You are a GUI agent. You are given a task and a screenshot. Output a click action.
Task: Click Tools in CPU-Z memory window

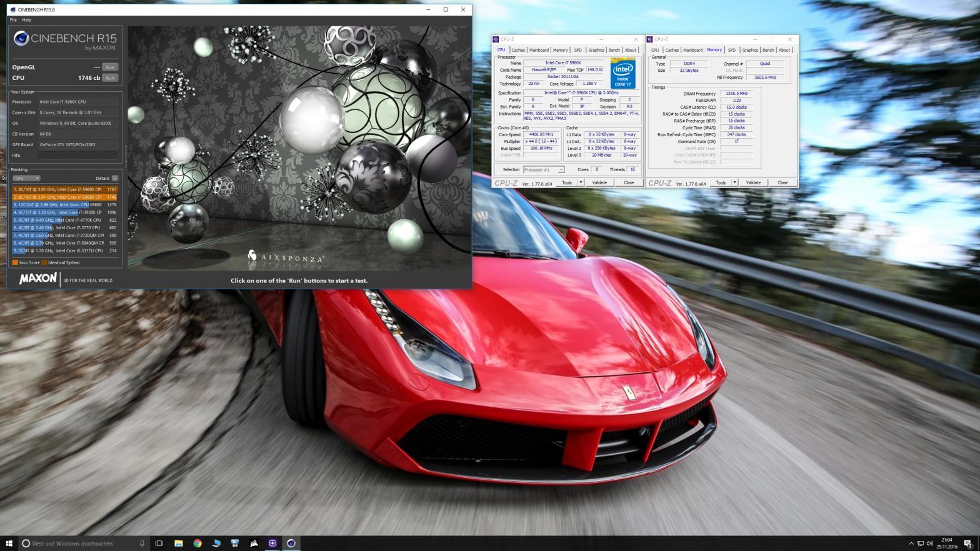tap(721, 182)
